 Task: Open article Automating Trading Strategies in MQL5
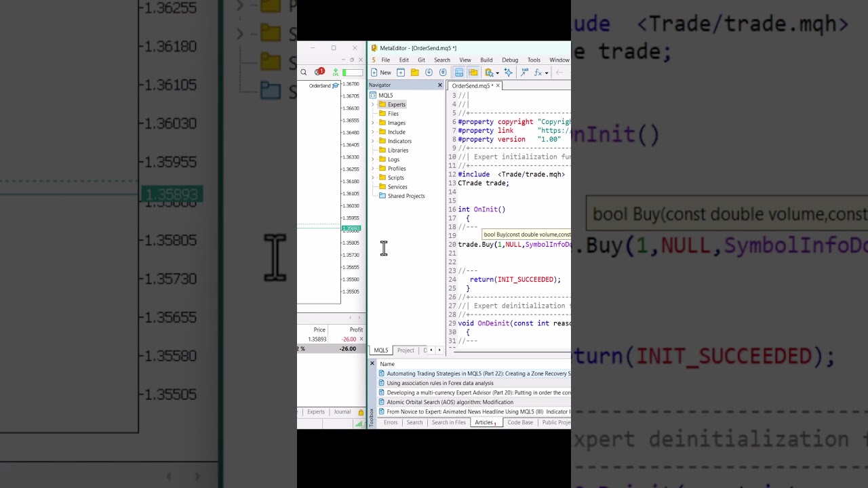(475, 373)
